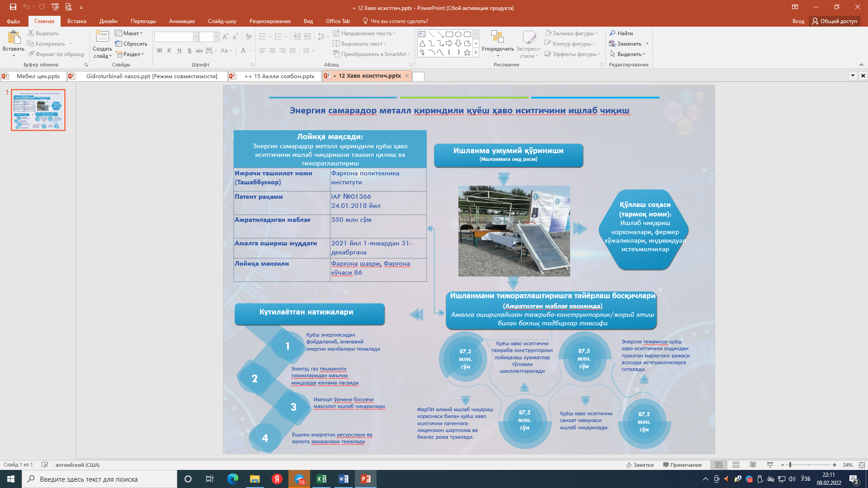Toggle bold (Ж) formatting
Image resolution: width=868 pixels, height=488 pixels.
(x=159, y=51)
